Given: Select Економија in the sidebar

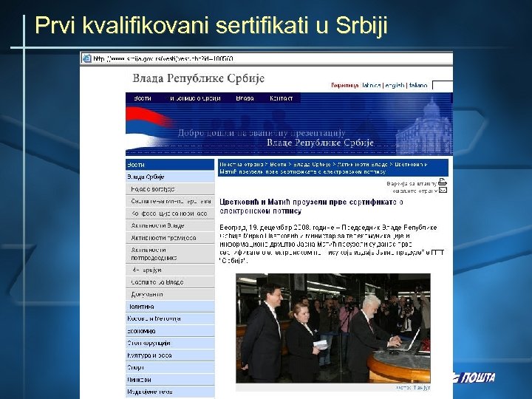Looking at the screenshot, I should 170,331.
